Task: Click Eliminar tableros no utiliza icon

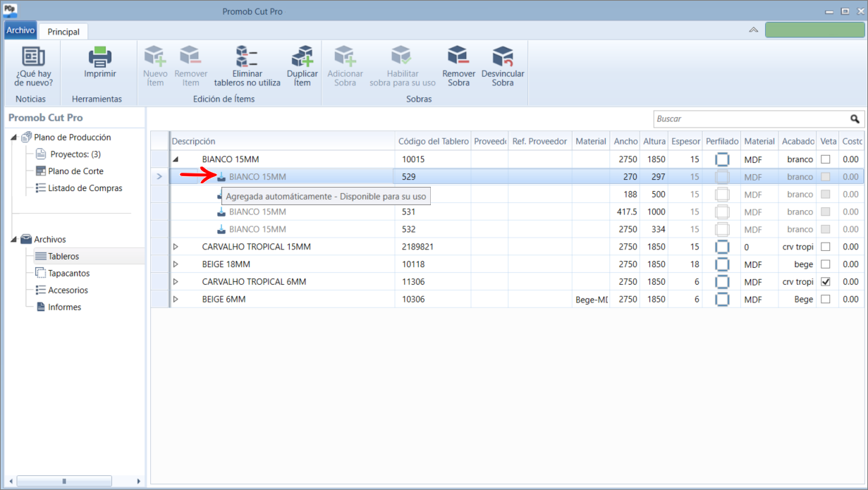Action: pyautogui.click(x=247, y=56)
